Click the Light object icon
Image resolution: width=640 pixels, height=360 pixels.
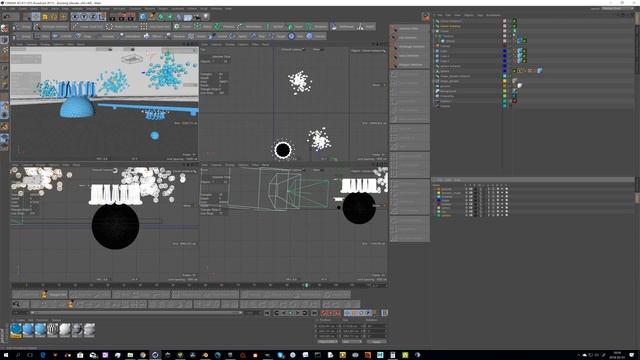206,17
